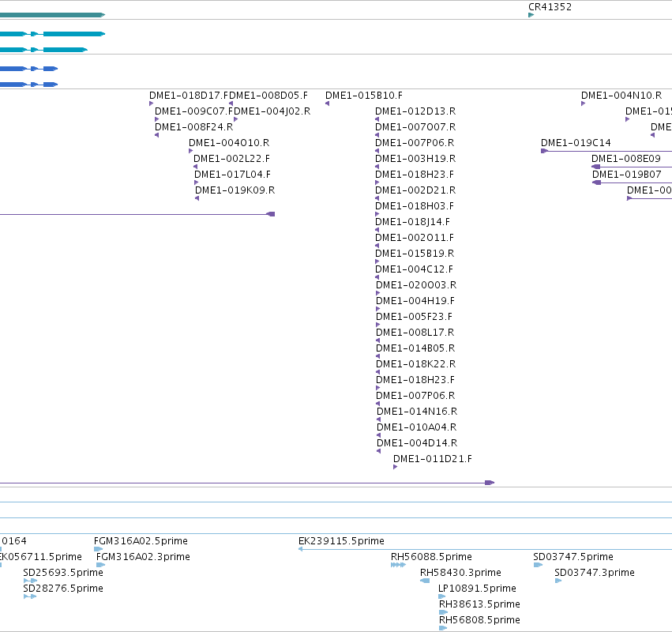Open the DME1-011D21.F feature

pos(433,459)
